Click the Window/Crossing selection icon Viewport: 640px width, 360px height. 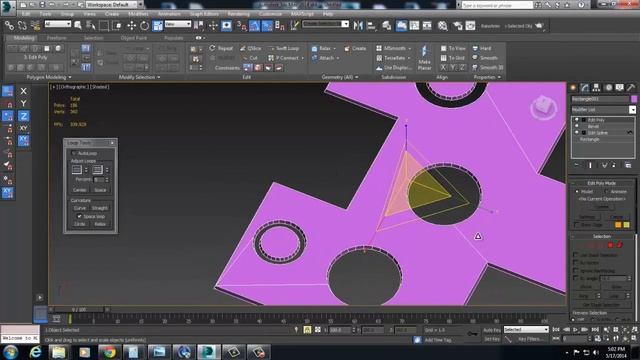[117, 26]
